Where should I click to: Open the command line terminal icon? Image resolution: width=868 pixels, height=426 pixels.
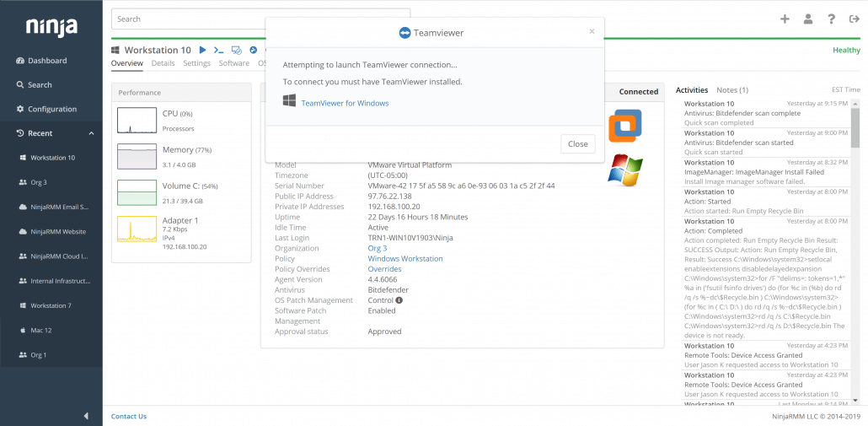(x=219, y=51)
